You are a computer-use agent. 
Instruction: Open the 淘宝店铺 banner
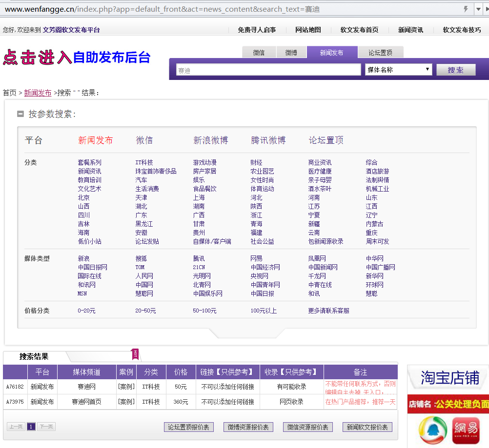[449, 378]
